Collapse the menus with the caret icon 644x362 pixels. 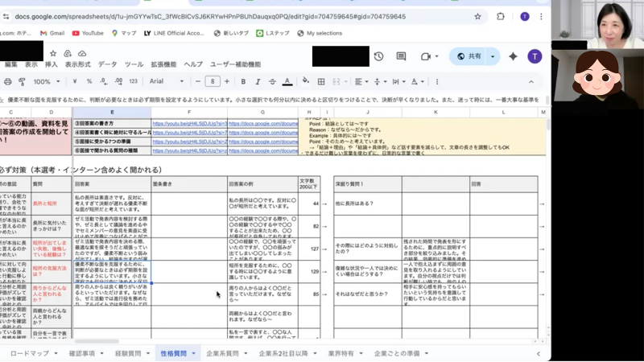click(531, 82)
